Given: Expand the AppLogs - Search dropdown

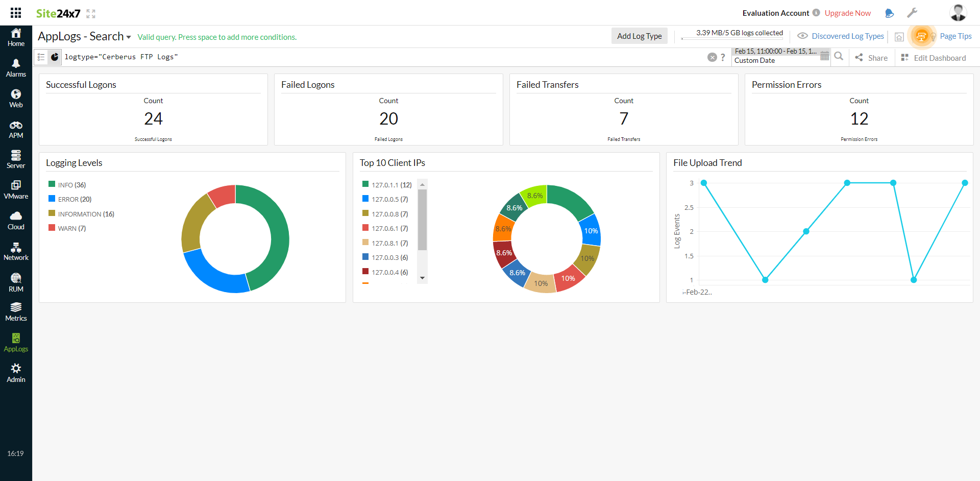Looking at the screenshot, I should coord(130,37).
